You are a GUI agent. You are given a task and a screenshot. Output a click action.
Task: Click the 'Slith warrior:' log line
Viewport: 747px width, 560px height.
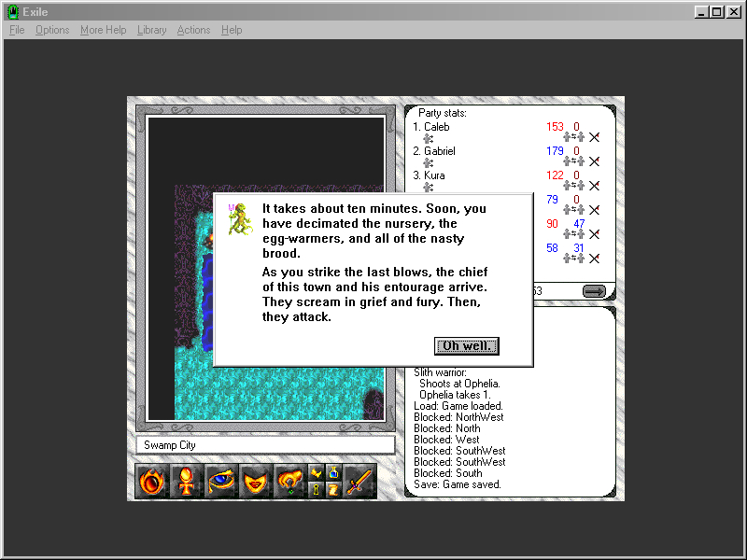pos(440,372)
